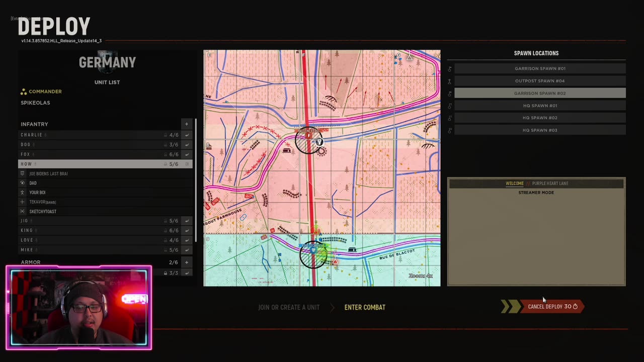Click the role icon beside Your Boi
Image resolution: width=644 pixels, height=362 pixels.
[x=22, y=193]
